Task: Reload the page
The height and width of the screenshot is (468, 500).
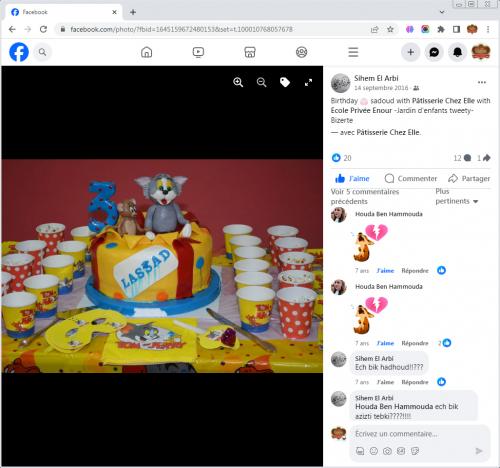Action: [x=43, y=29]
